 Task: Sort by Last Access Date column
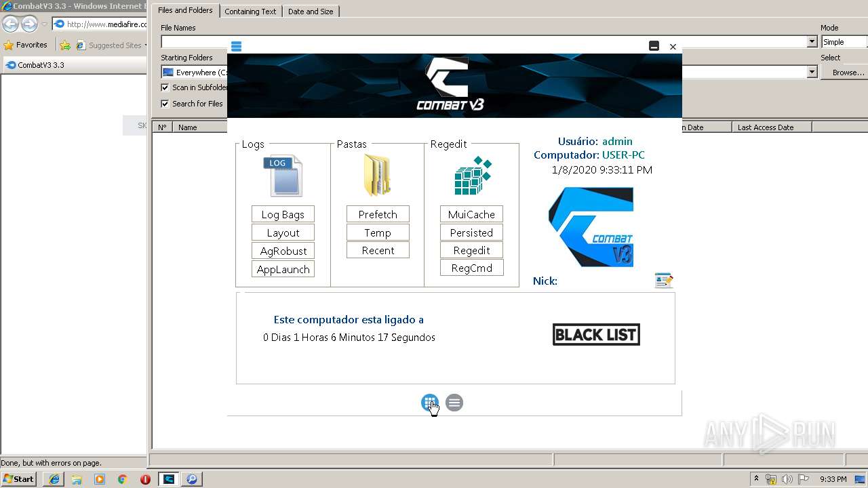pos(772,127)
